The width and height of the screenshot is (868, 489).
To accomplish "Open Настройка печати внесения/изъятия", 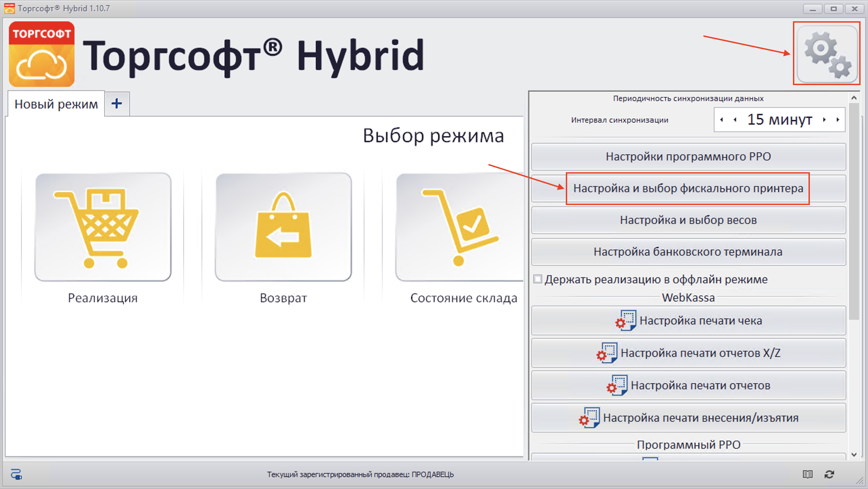I will [x=688, y=418].
